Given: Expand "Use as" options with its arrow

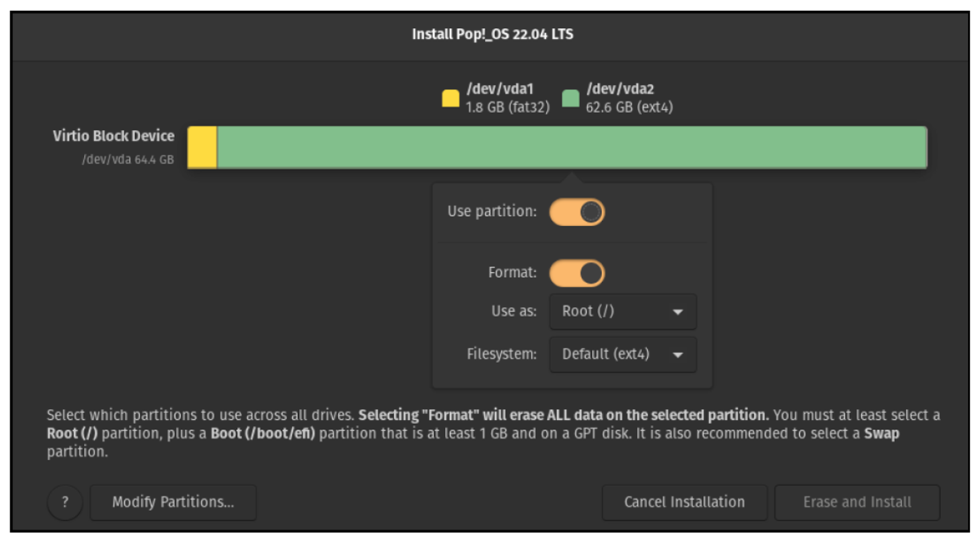Looking at the screenshot, I should [x=677, y=312].
